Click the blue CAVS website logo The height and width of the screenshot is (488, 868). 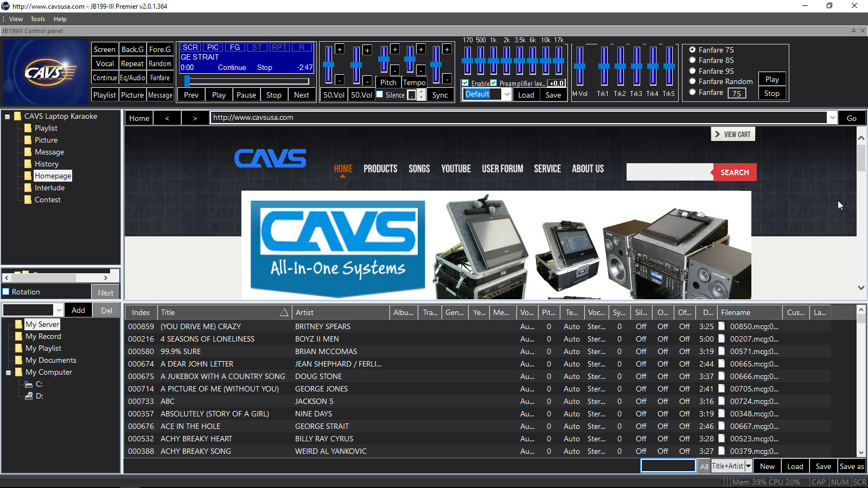coord(270,158)
